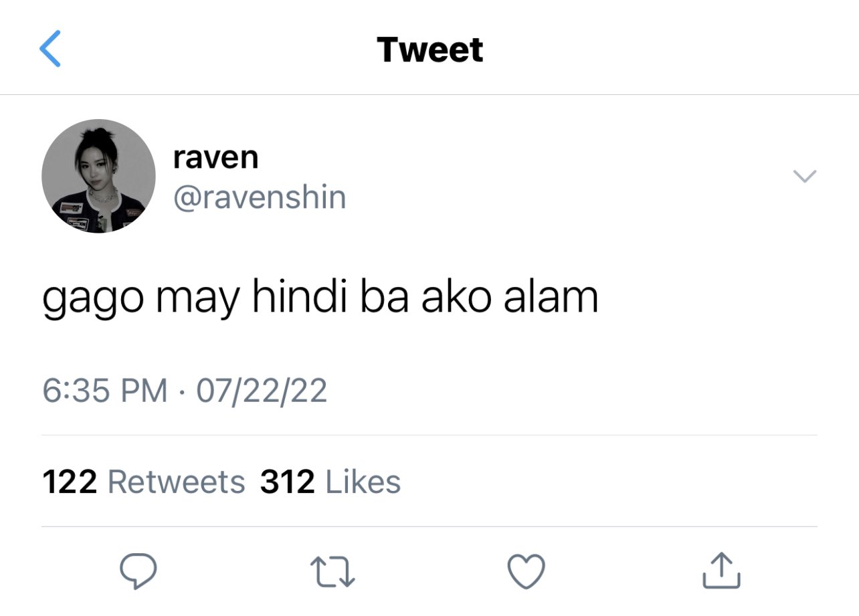859x616 pixels.
Task: Like the tweet with the heart icon
Action: point(526,572)
